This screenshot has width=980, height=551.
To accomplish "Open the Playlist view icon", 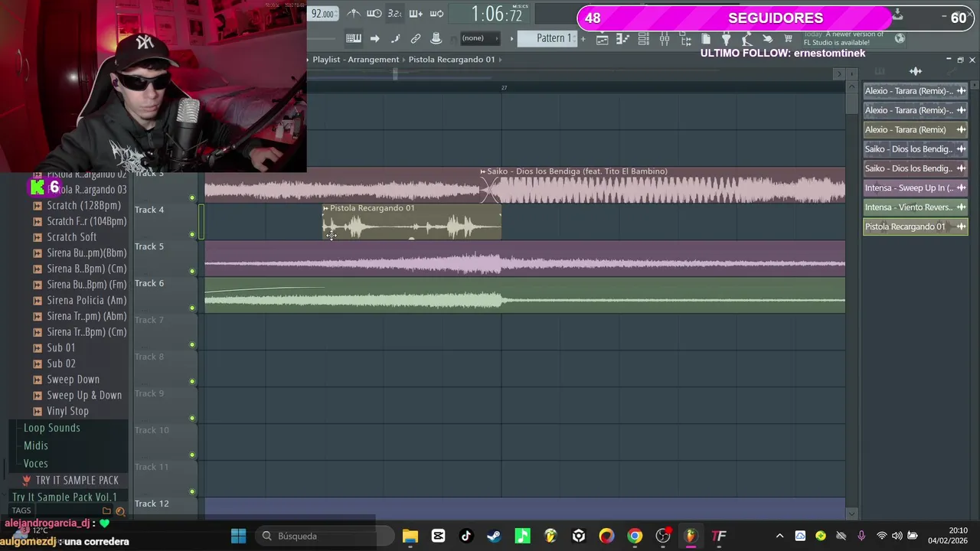I will (602, 38).
